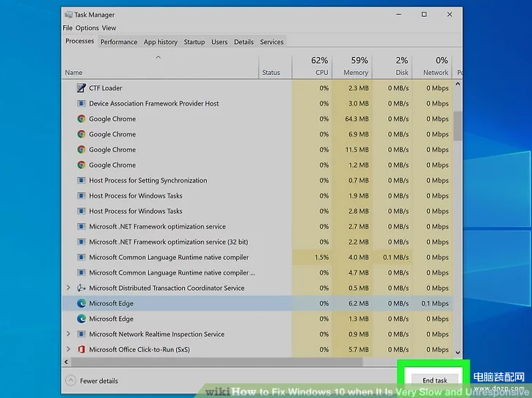Switch to the Performance tab

(119, 42)
